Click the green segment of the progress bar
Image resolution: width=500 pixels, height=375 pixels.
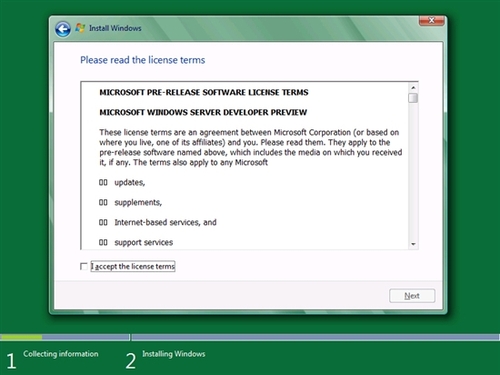coord(21,337)
